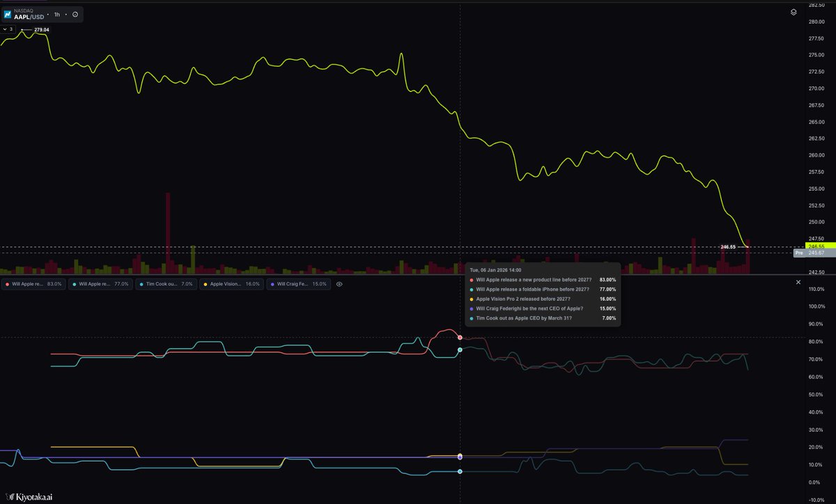
Task: Click the teal 77% data point on crosshair
Action: click(460, 349)
